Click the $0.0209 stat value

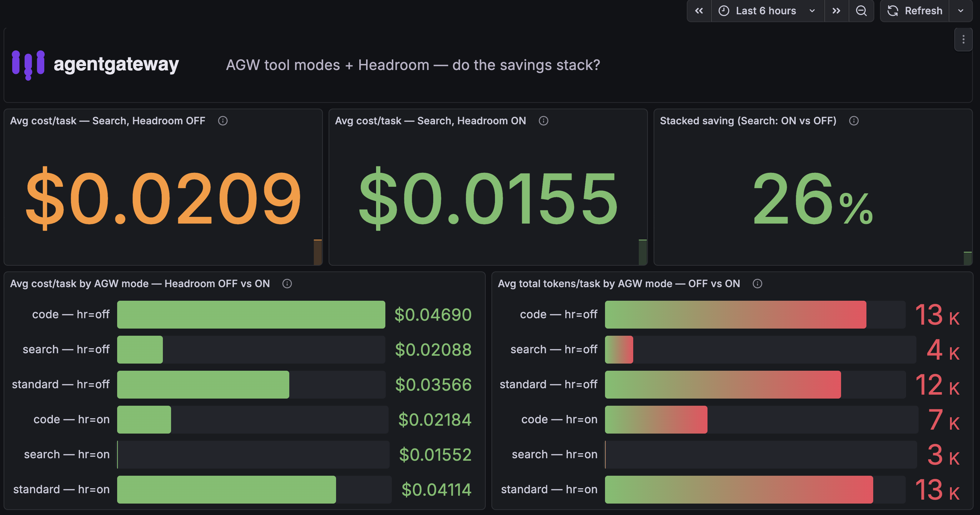[x=164, y=199]
